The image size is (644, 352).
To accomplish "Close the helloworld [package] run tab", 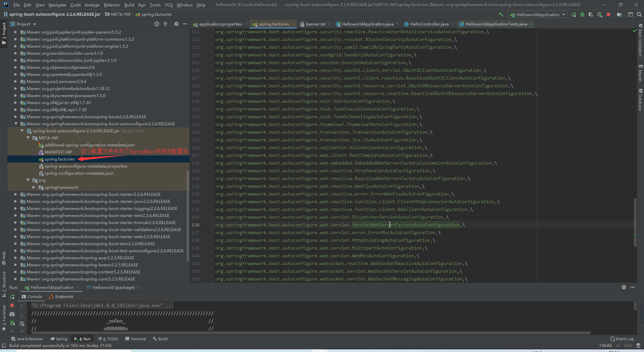I will (x=138, y=288).
